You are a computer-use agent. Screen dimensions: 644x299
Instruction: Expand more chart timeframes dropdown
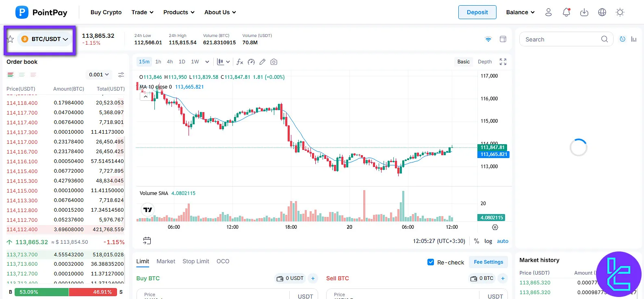point(207,62)
